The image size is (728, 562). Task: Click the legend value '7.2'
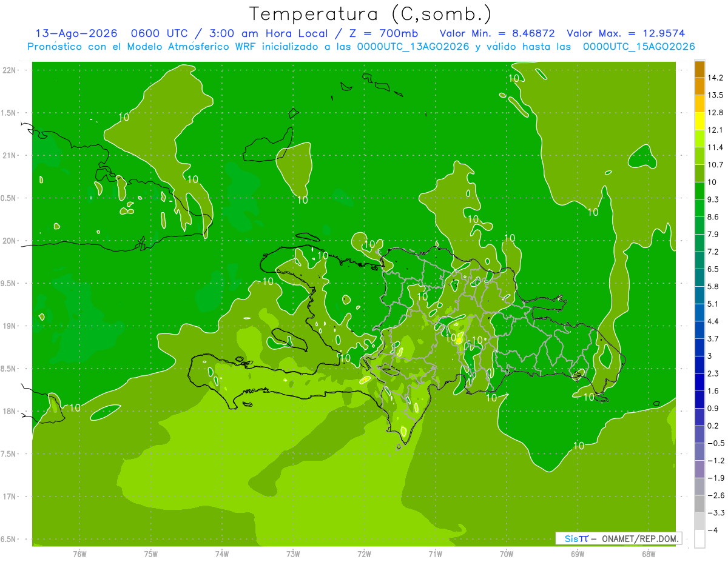click(x=713, y=252)
